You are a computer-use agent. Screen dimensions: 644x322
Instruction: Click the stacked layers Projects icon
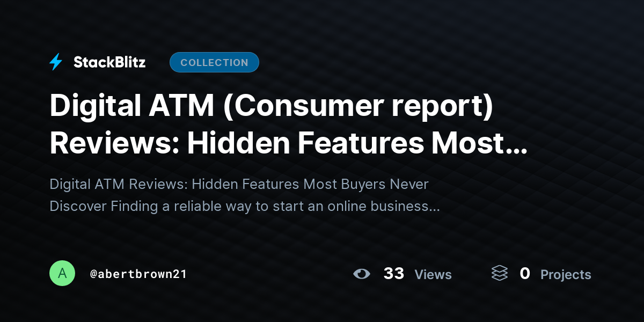coord(500,274)
